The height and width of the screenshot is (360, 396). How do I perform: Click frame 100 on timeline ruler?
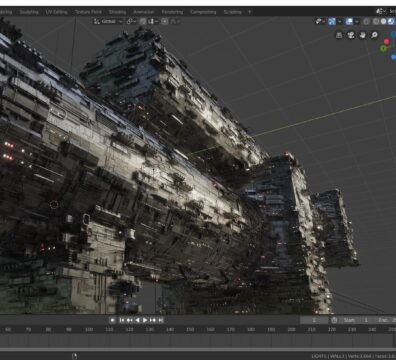point(89,329)
